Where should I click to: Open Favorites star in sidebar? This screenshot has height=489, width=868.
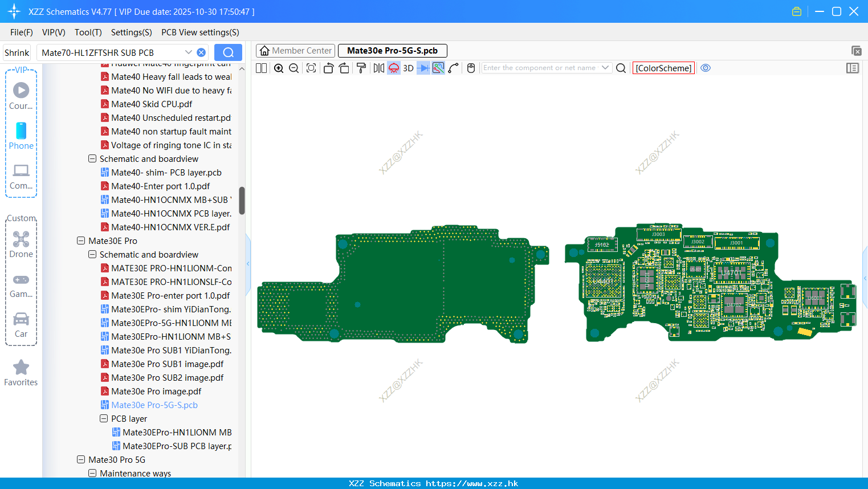click(21, 373)
